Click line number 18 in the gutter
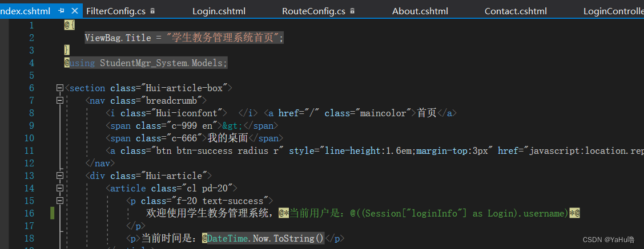 tap(29, 238)
